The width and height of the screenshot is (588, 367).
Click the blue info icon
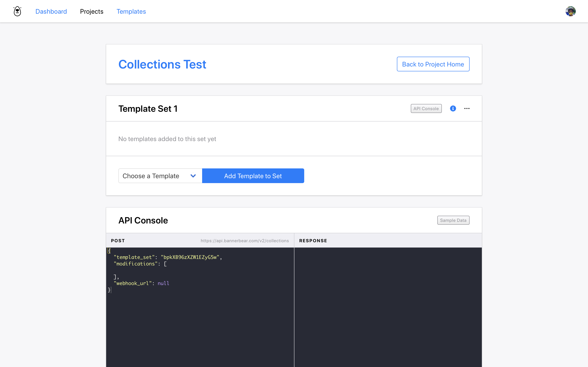453,108
